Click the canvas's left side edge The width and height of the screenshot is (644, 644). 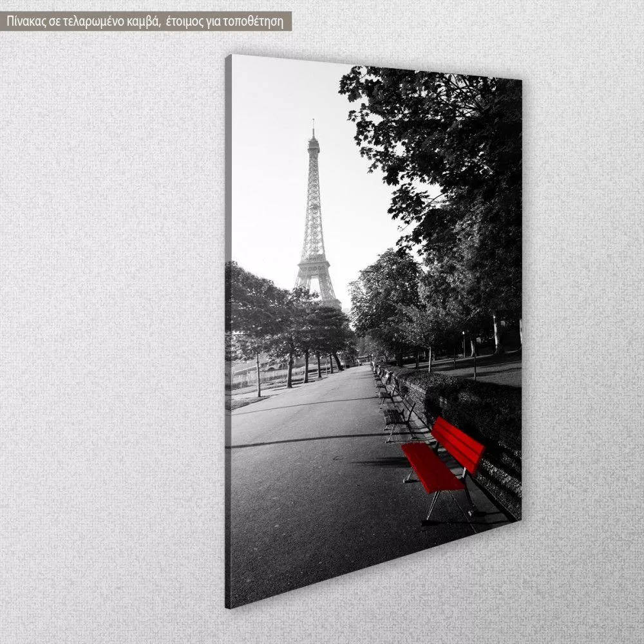click(x=228, y=322)
